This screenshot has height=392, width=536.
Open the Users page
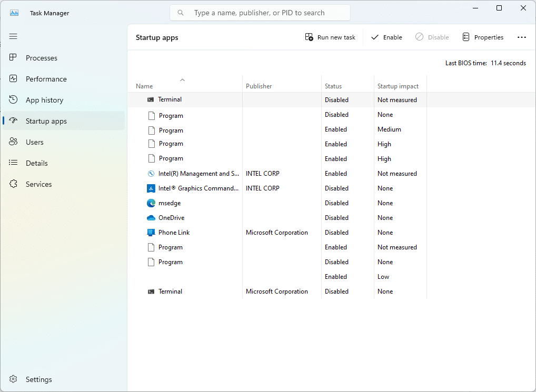(64, 142)
